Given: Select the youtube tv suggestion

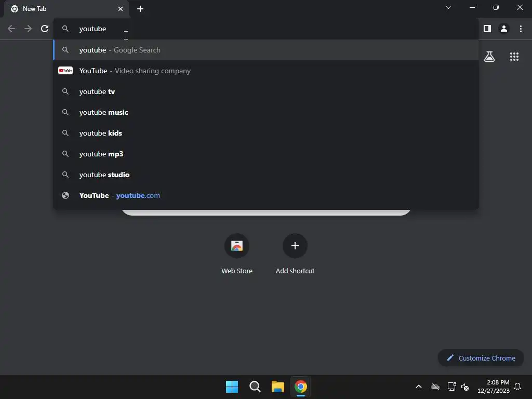Looking at the screenshot, I should pyautogui.click(x=266, y=91).
